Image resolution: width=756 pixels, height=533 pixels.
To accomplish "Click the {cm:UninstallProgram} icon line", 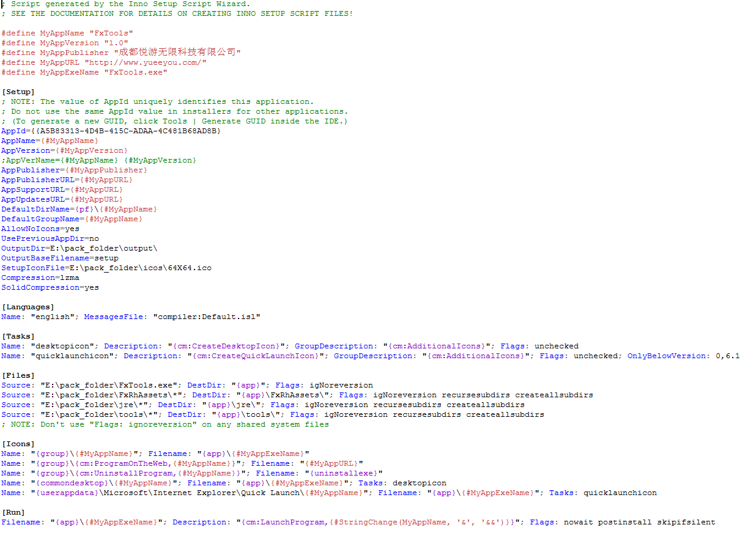I will tap(192, 473).
